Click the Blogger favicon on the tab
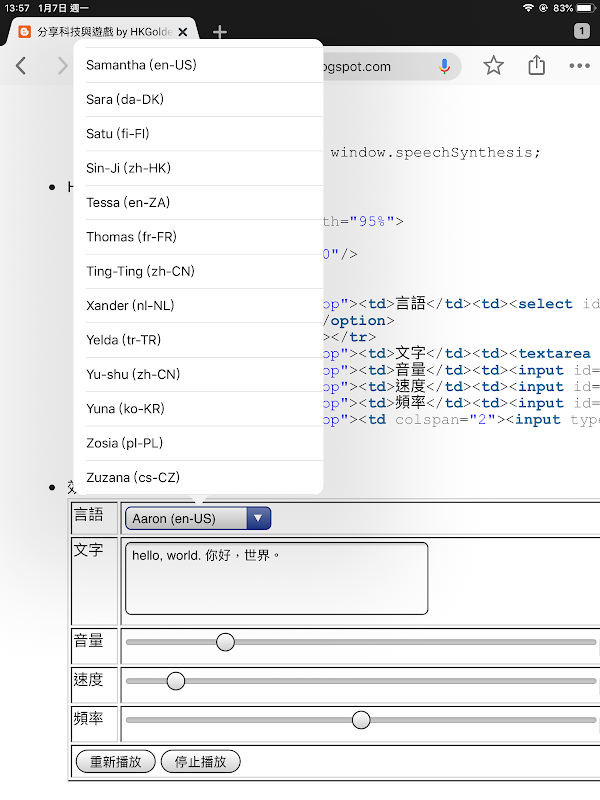 pos(24,32)
